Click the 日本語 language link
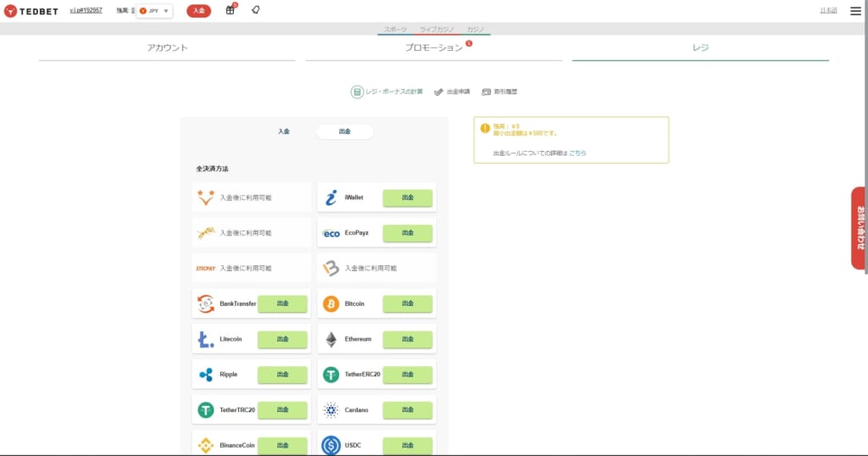The width and height of the screenshot is (868, 456). [x=828, y=10]
